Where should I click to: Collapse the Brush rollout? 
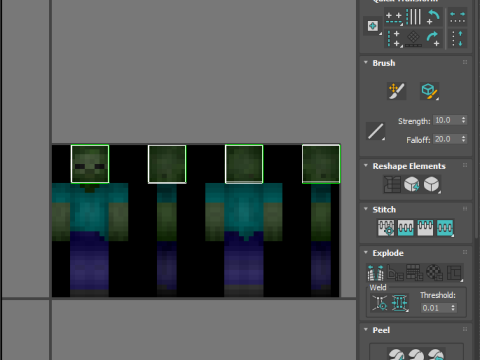366,63
